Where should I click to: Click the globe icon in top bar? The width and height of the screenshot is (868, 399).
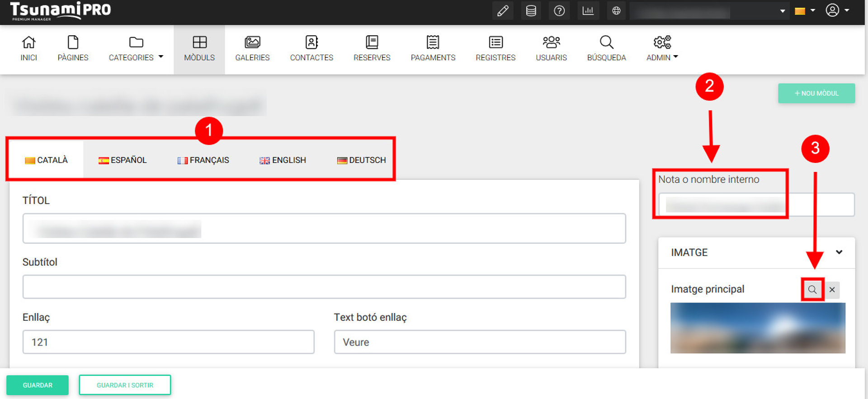point(616,11)
